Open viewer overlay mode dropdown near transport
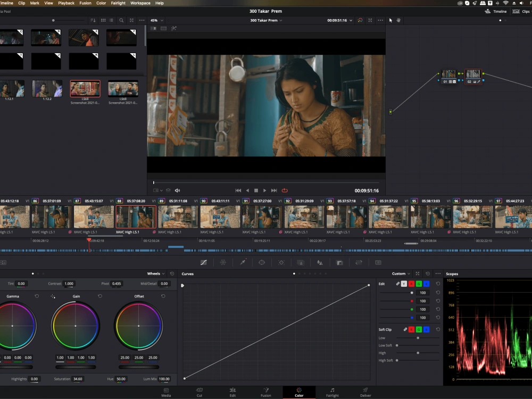This screenshot has width=532, height=399. click(158, 190)
